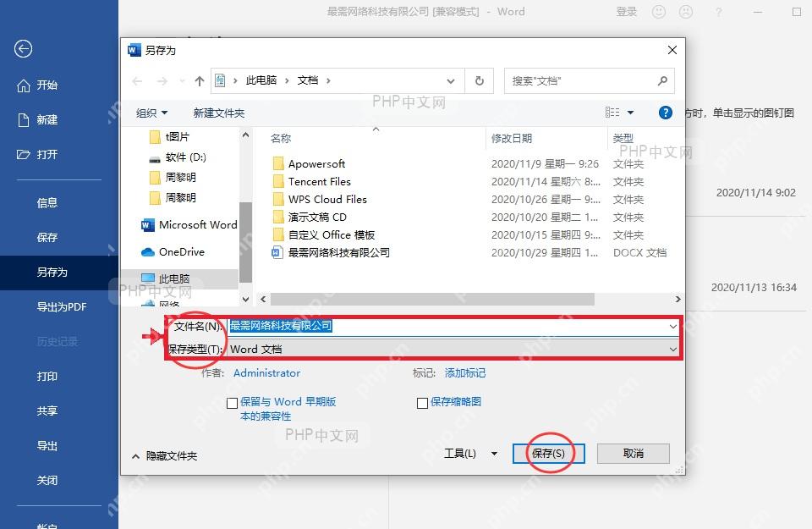Click 新建文件夹 button
The height and width of the screenshot is (529, 812).
click(x=218, y=113)
